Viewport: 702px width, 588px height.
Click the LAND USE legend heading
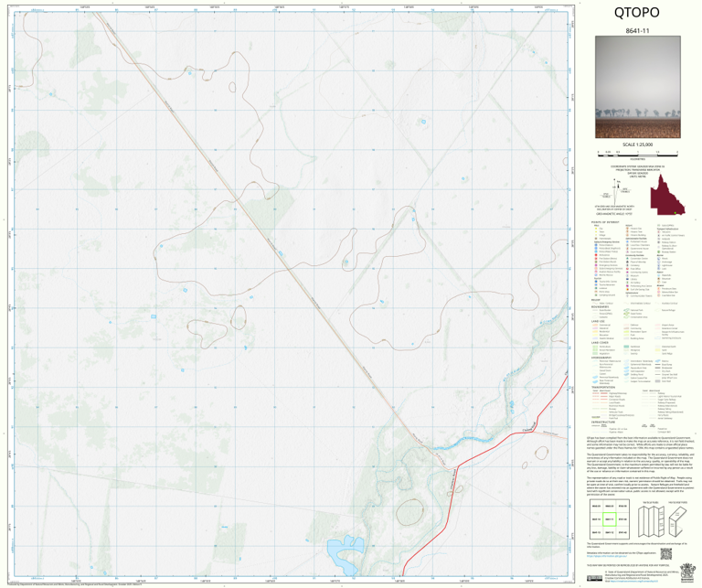point(598,321)
